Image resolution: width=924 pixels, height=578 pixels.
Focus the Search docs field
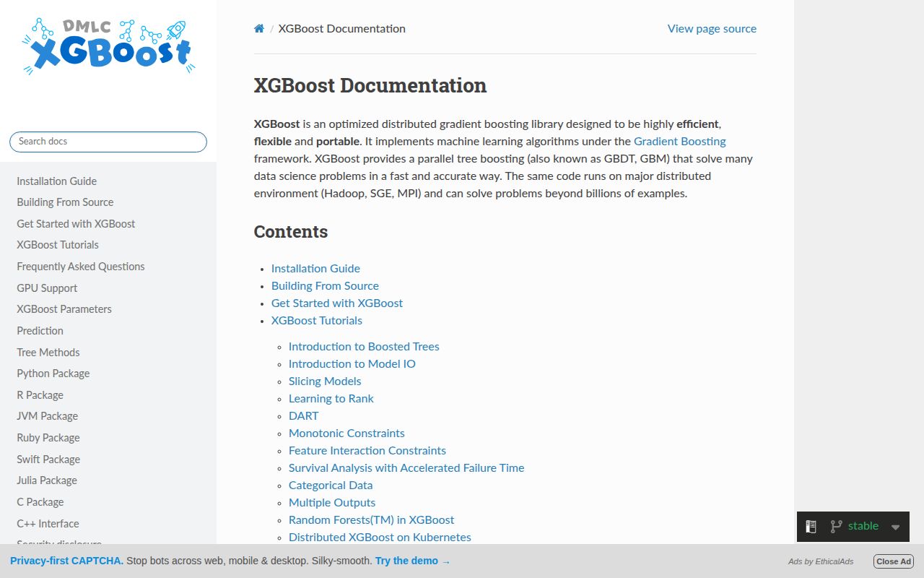(x=108, y=142)
